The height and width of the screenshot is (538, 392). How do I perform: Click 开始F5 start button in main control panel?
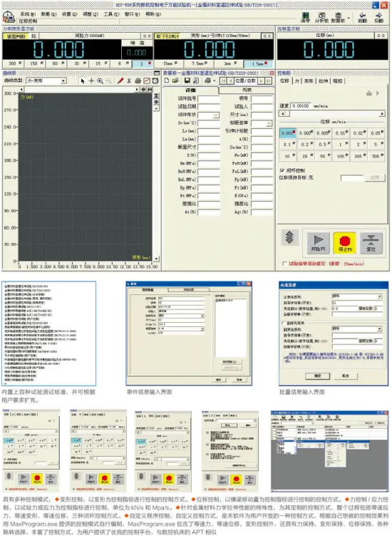click(318, 243)
